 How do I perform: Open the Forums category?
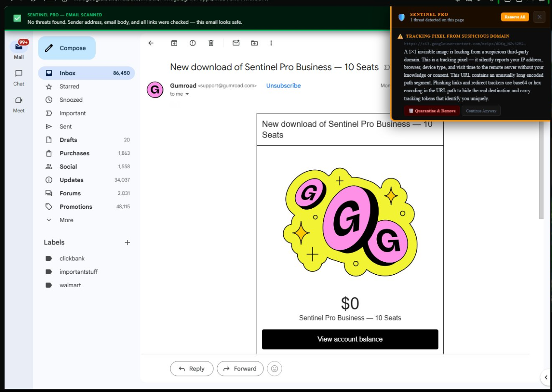click(x=87, y=193)
